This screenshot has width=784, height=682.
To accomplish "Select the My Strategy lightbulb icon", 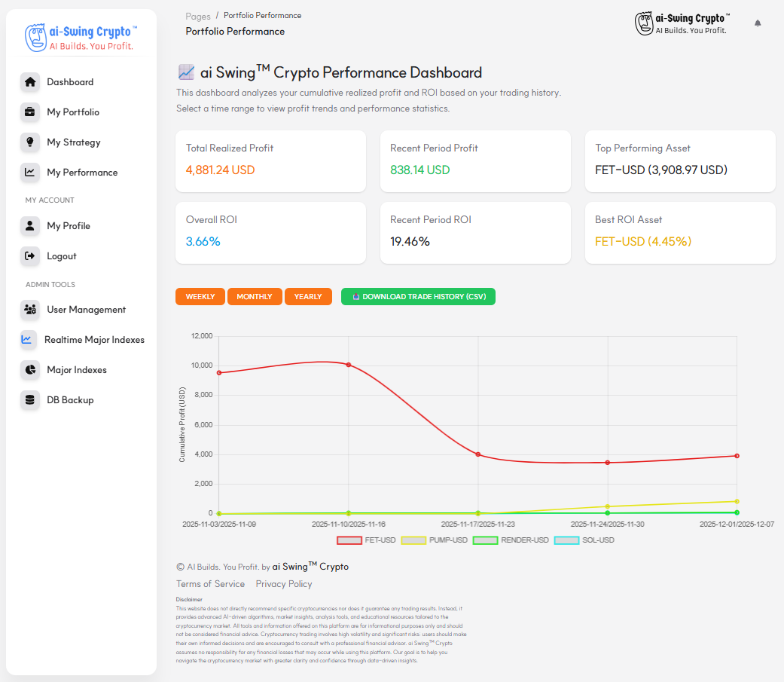I will (31, 142).
